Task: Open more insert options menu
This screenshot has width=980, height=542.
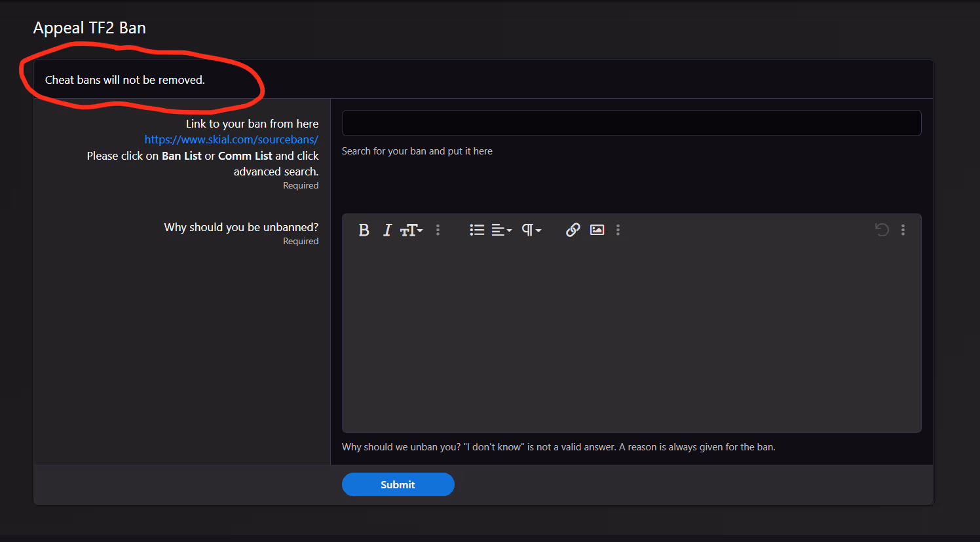Action: point(618,230)
